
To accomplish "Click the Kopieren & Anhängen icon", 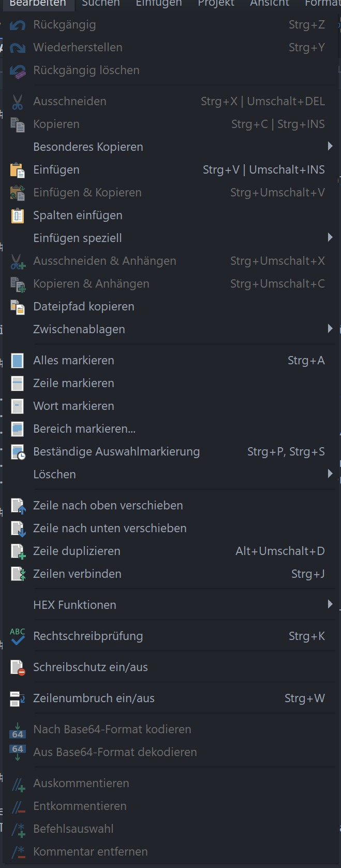I will click(18, 284).
